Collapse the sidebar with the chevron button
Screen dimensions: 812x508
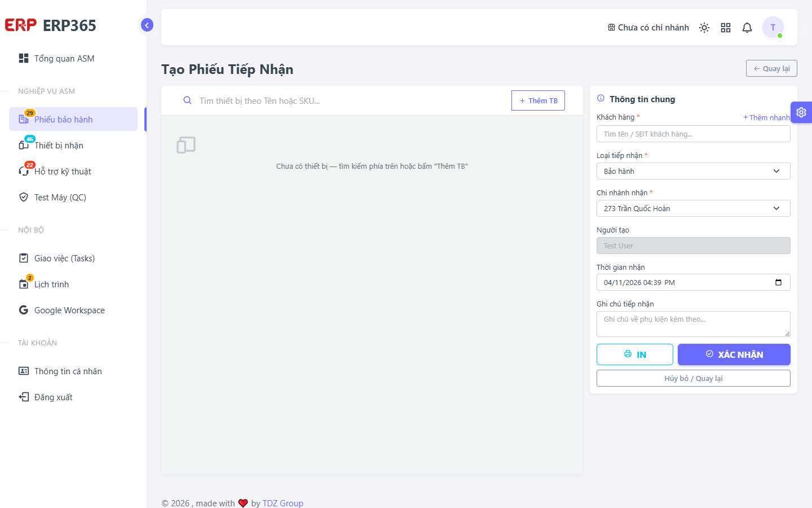(x=147, y=25)
